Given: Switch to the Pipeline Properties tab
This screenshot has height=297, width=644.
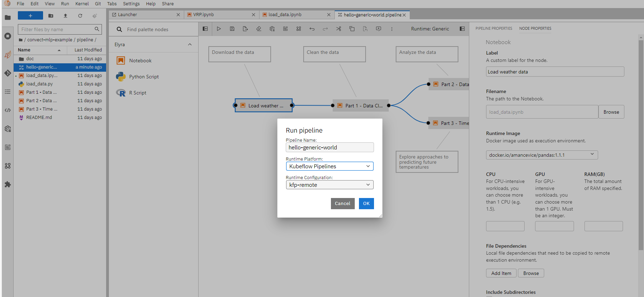Looking at the screenshot, I should coord(494,28).
